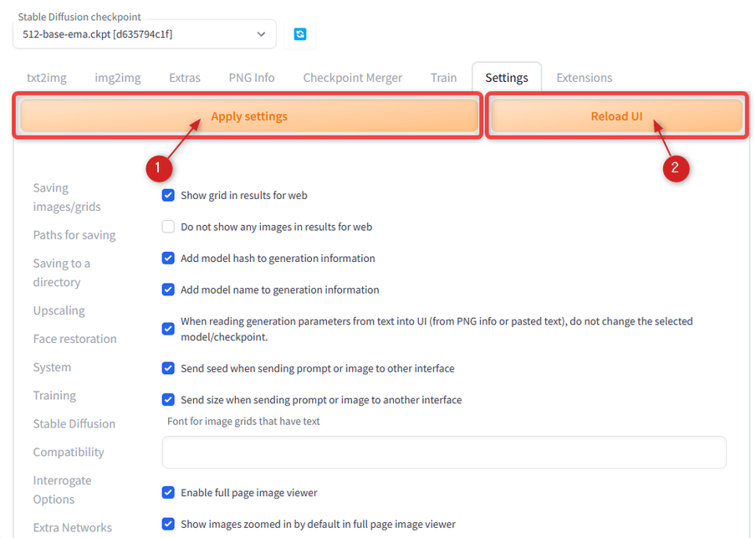Viewport: 756px width, 538px height.
Task: Open the PNG Info tab
Action: (252, 78)
